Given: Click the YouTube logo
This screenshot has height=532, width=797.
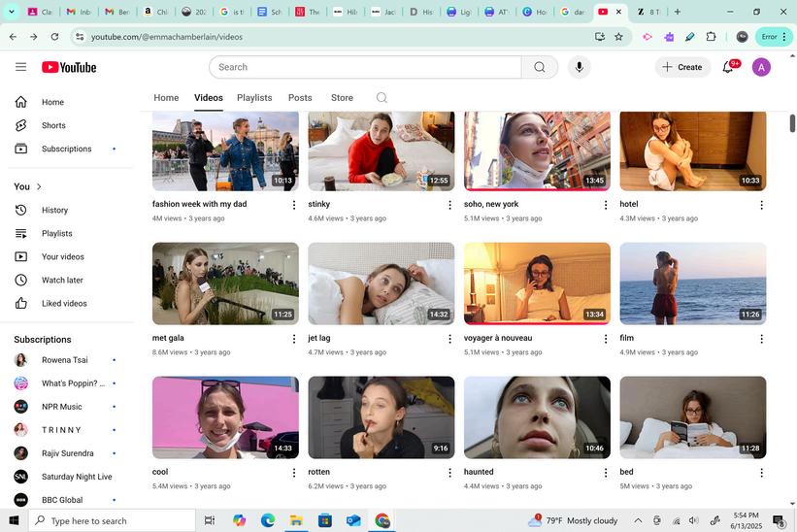Looking at the screenshot, I should coord(69,67).
